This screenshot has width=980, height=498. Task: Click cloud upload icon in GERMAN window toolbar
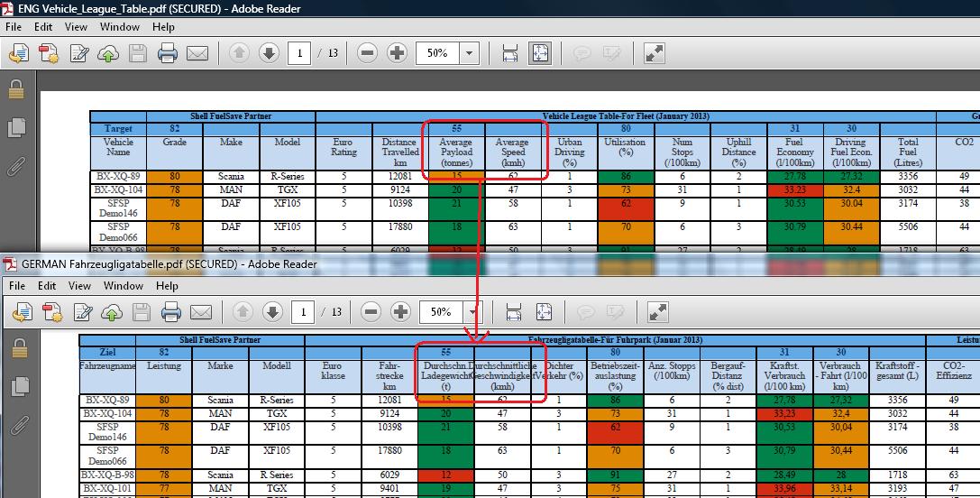tap(112, 311)
